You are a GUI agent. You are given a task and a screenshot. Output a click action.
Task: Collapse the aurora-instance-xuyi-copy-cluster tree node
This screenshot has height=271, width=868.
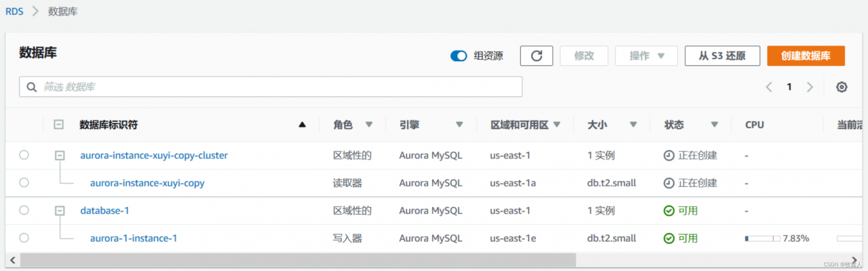point(60,156)
